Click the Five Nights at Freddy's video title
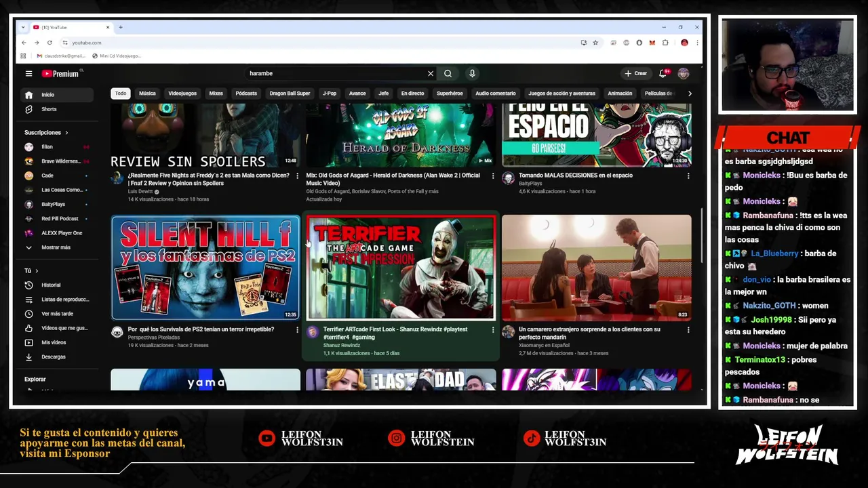The width and height of the screenshot is (868, 488). 209,179
